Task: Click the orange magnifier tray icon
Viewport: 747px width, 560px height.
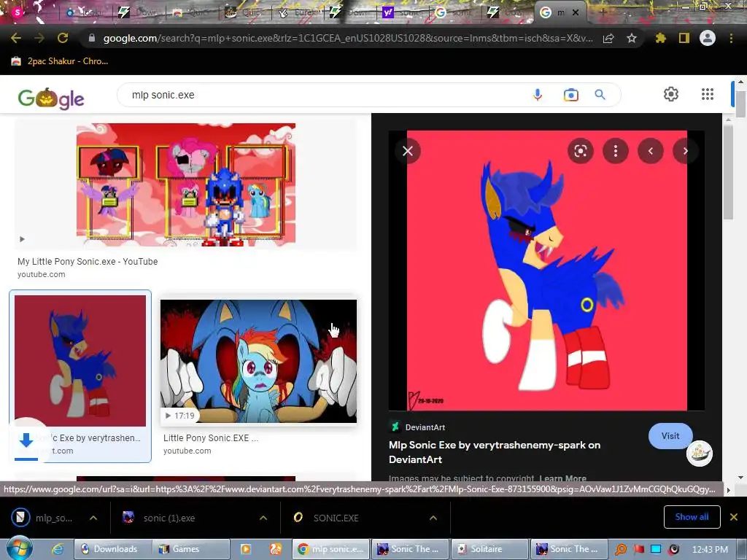Action: tap(620, 549)
